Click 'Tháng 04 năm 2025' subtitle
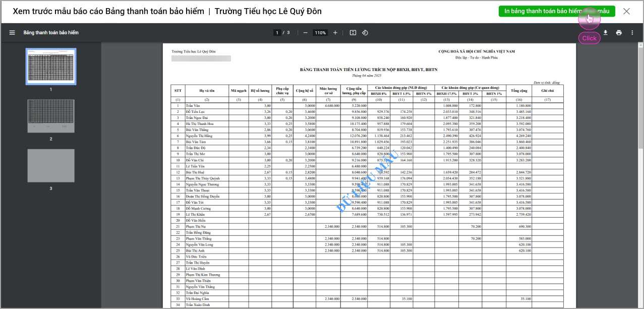Image resolution: width=644 pixels, height=309 pixels. click(x=367, y=75)
